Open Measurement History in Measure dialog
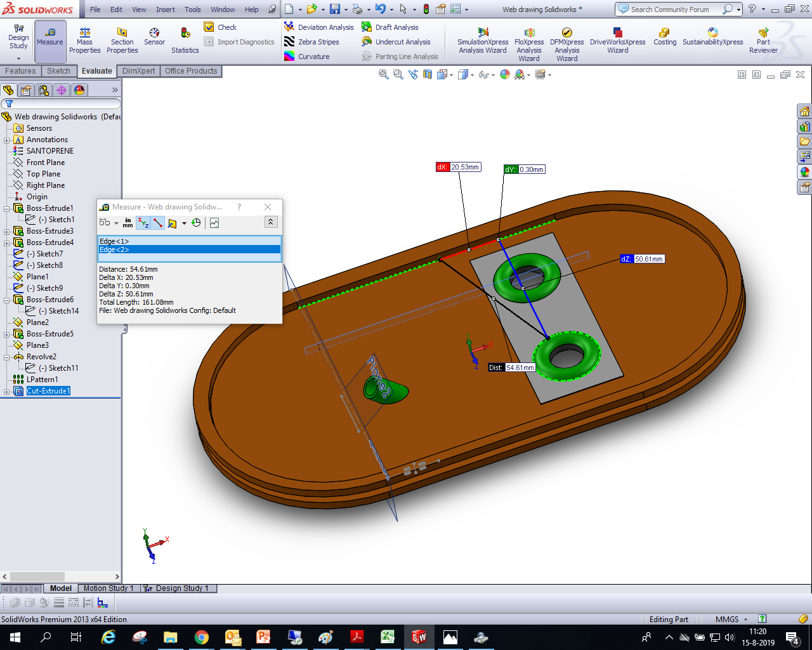This screenshot has height=650, width=812. pyautogui.click(x=196, y=223)
